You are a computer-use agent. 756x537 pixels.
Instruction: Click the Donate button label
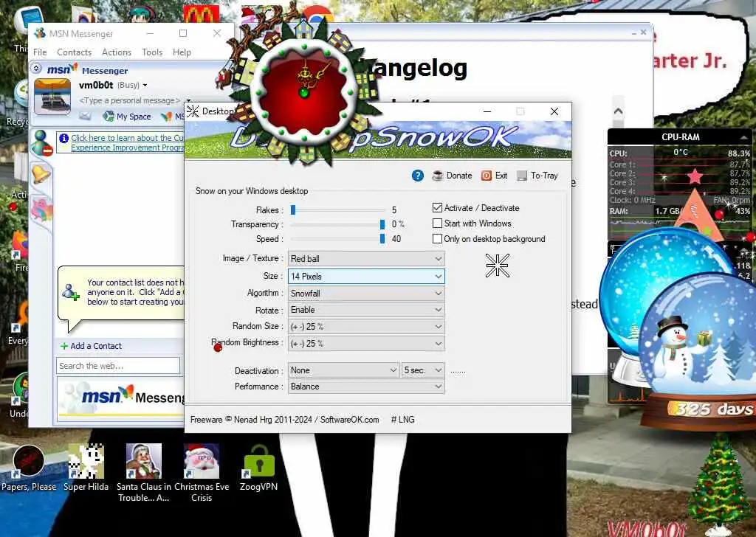(x=459, y=176)
